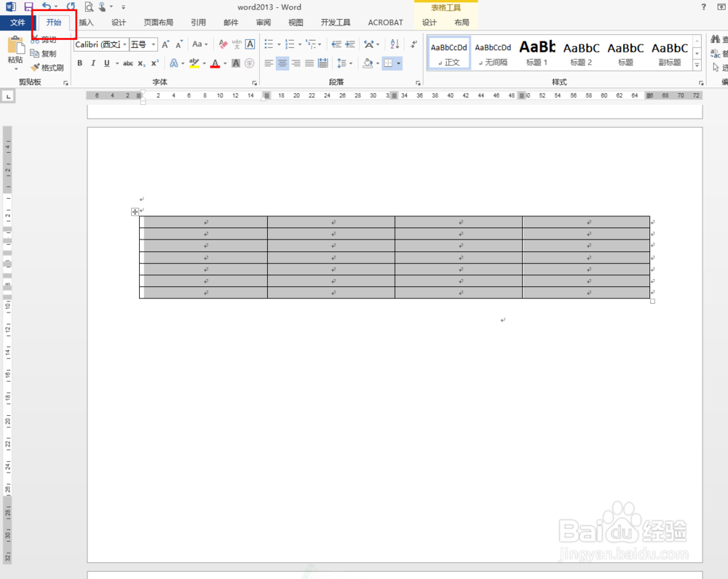Apply the 副标题 style
Image resolution: width=728 pixels, height=579 pixels.
pyautogui.click(x=670, y=53)
